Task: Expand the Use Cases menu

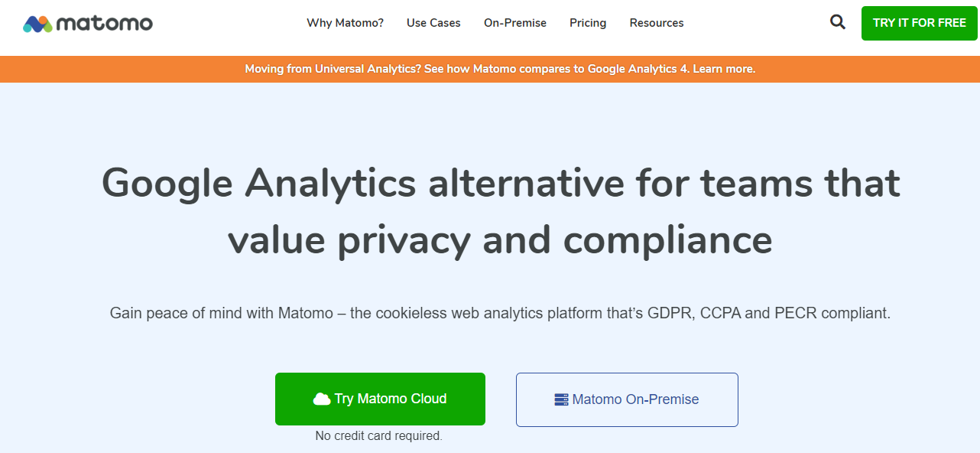Action: (433, 23)
